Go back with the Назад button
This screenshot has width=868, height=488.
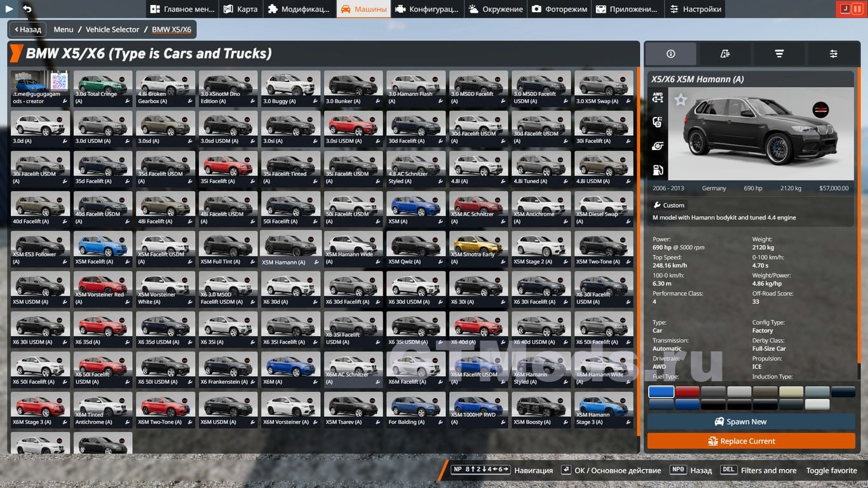[26, 29]
